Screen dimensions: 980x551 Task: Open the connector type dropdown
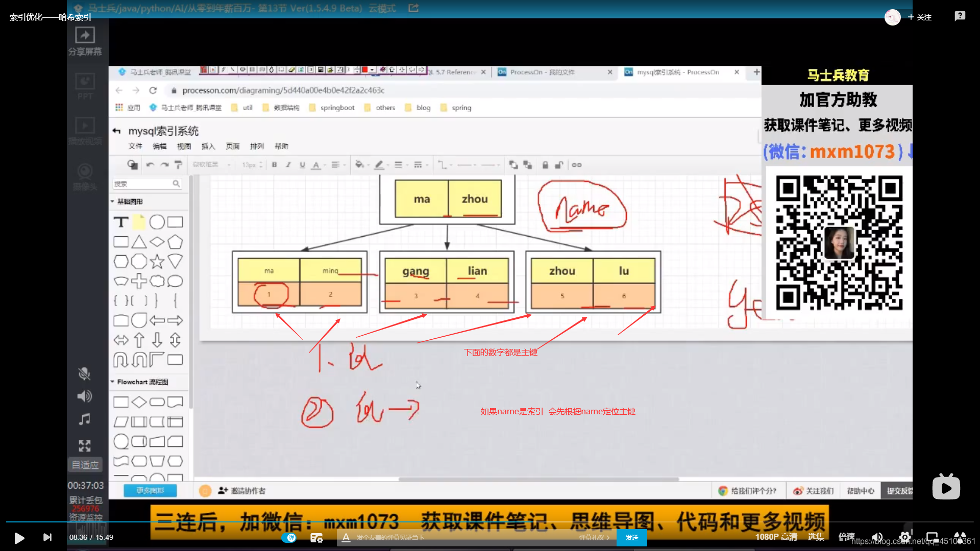(445, 165)
